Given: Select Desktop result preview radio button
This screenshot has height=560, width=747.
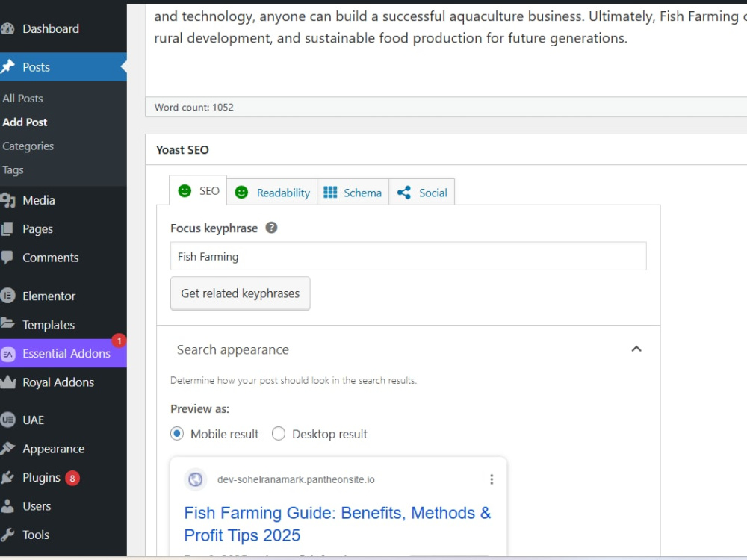Looking at the screenshot, I should tap(279, 434).
